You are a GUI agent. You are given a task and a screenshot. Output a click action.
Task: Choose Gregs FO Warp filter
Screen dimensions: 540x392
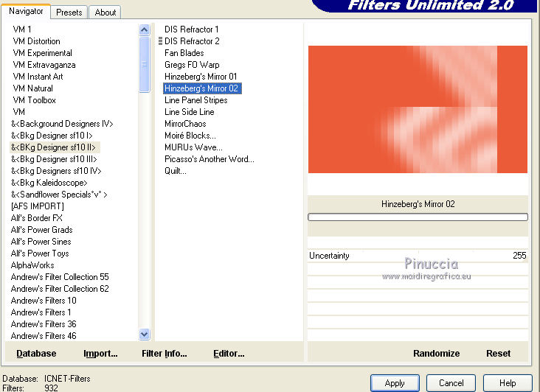click(x=192, y=65)
